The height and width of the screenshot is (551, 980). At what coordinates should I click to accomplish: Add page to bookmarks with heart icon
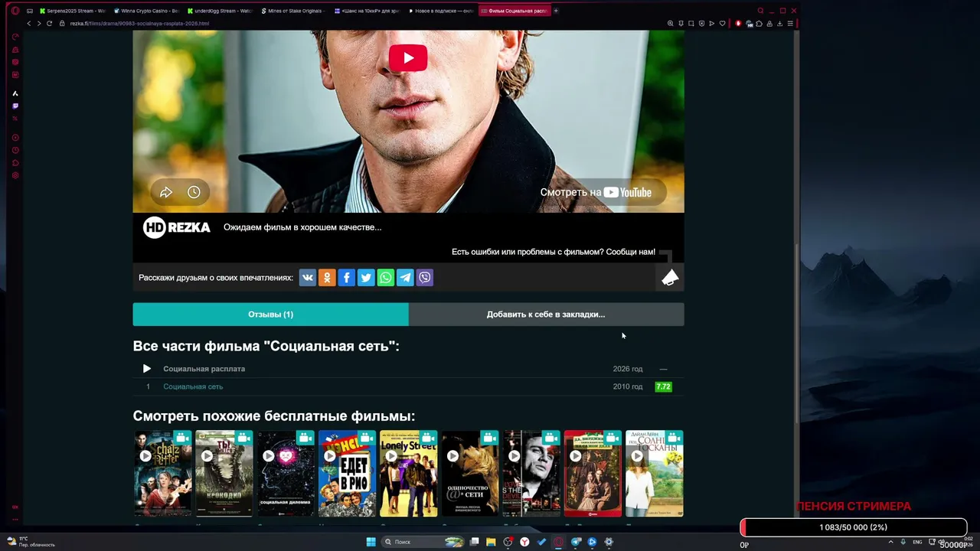[x=722, y=24]
